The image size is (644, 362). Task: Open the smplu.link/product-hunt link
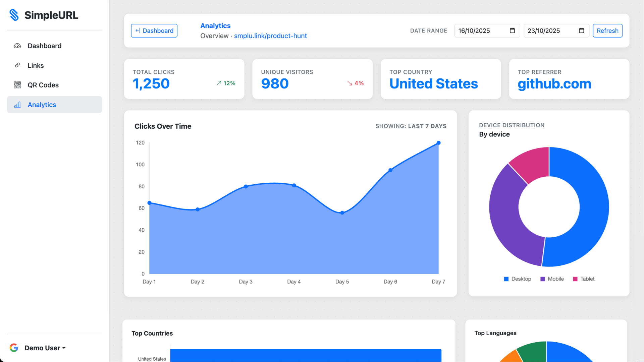coord(270,36)
